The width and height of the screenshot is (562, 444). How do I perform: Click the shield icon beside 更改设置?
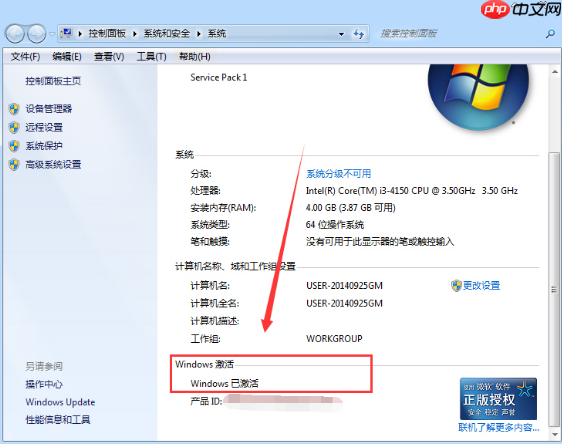(456, 286)
